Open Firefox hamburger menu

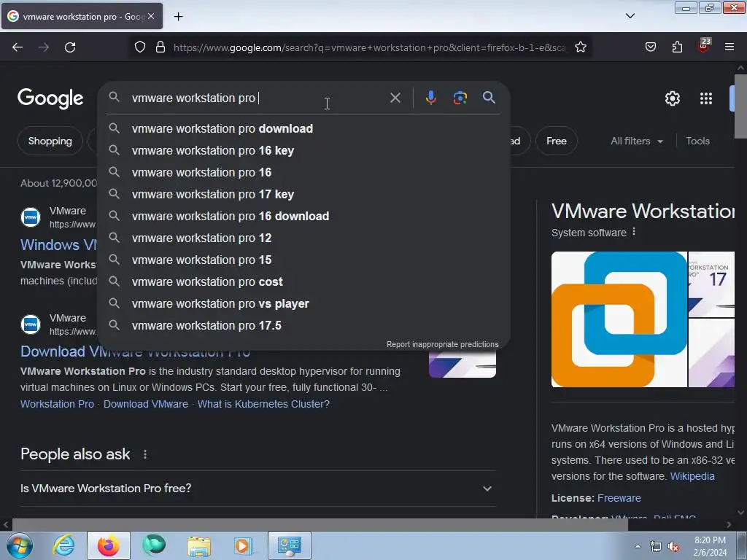pos(729,47)
